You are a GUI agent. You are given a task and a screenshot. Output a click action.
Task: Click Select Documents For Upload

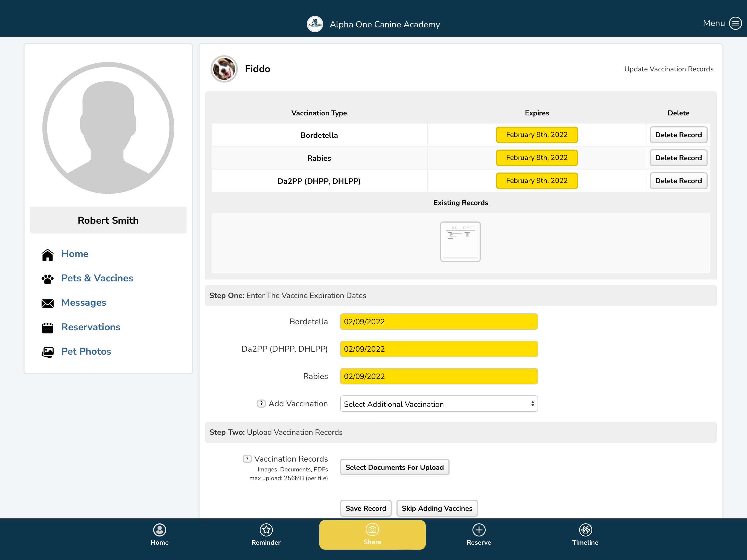tap(395, 468)
